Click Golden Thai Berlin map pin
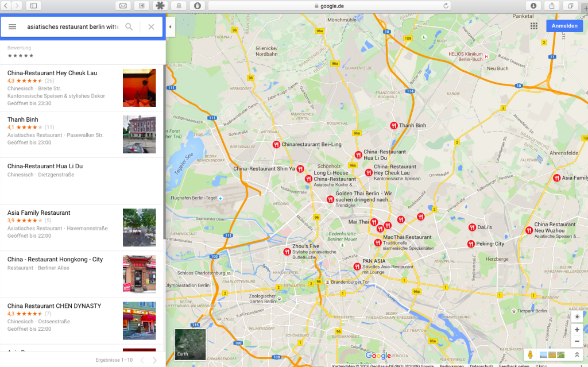 pos(330,199)
